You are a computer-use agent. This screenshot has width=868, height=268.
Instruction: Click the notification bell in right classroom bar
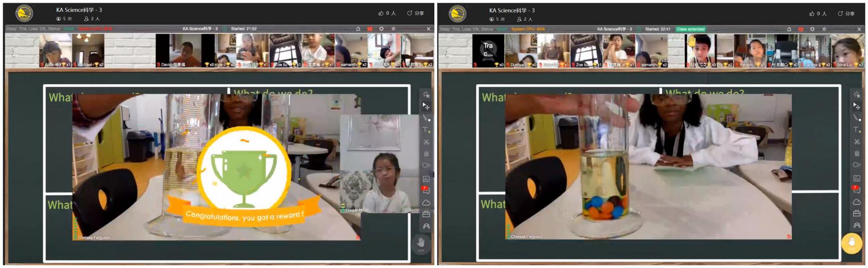789,29
